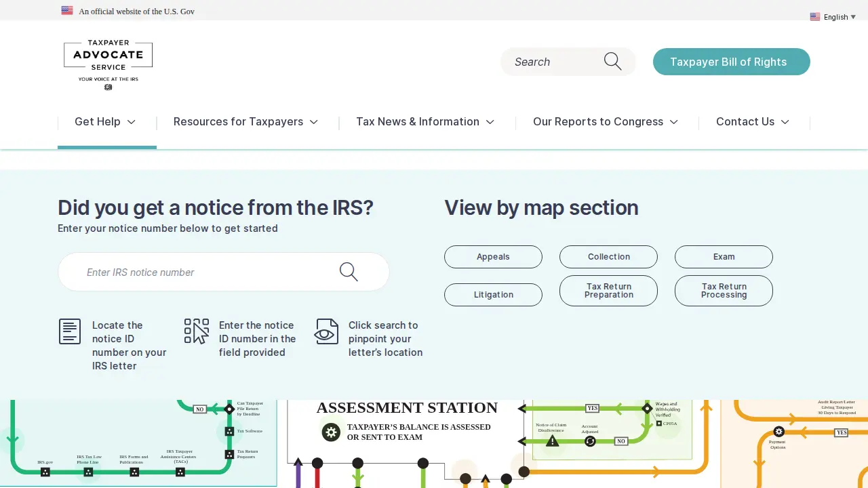Viewport: 868px width, 488px height.
Task: View the Litigation map section
Action: [493, 295]
